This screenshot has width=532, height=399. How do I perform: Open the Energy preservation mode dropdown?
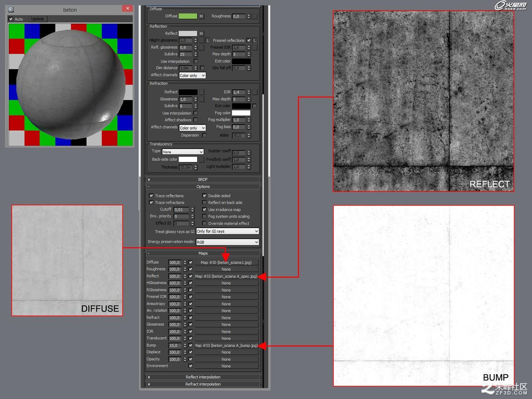pyautogui.click(x=227, y=242)
